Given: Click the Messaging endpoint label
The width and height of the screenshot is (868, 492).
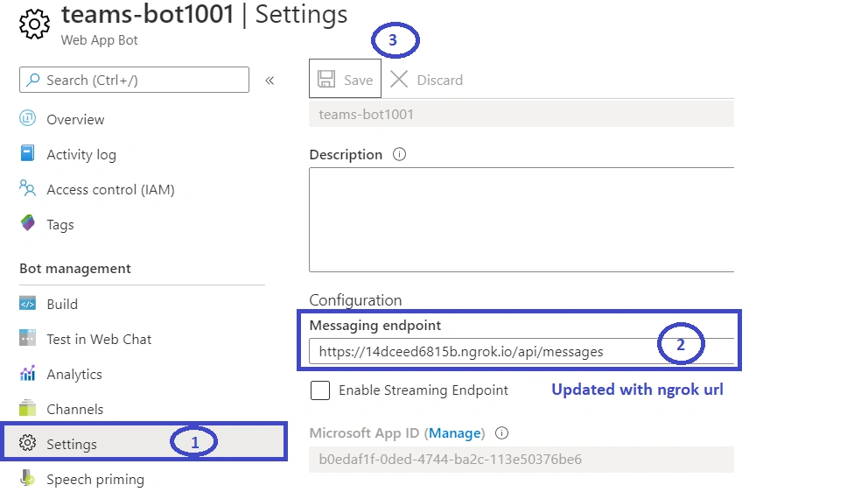Looking at the screenshot, I should coord(375,326).
